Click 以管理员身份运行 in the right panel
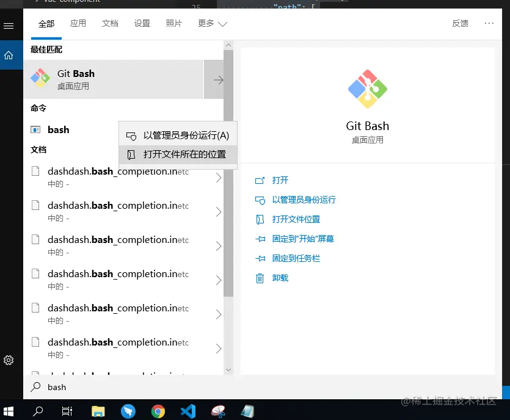510x420 pixels. click(304, 200)
